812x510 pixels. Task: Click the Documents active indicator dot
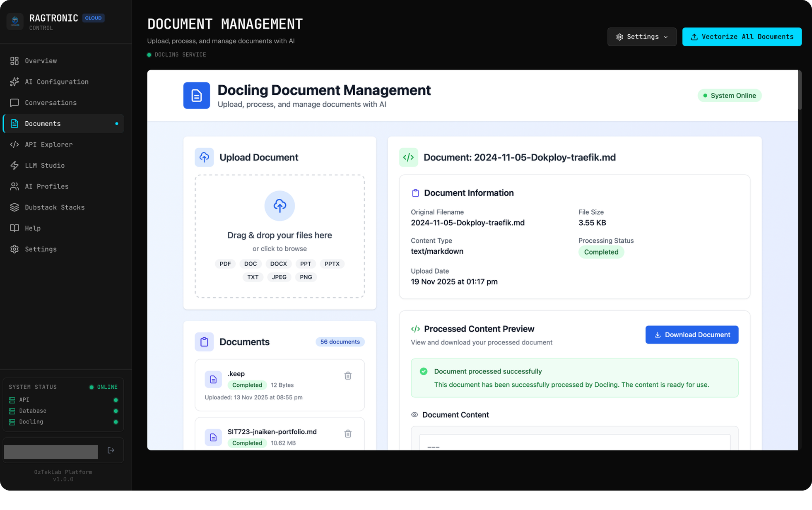[x=117, y=123]
